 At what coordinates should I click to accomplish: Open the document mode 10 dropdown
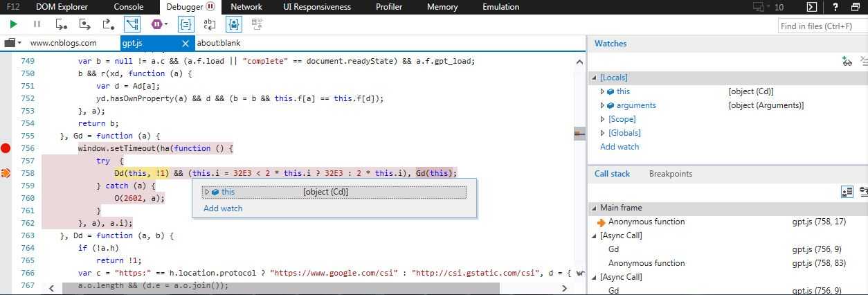pos(779,7)
